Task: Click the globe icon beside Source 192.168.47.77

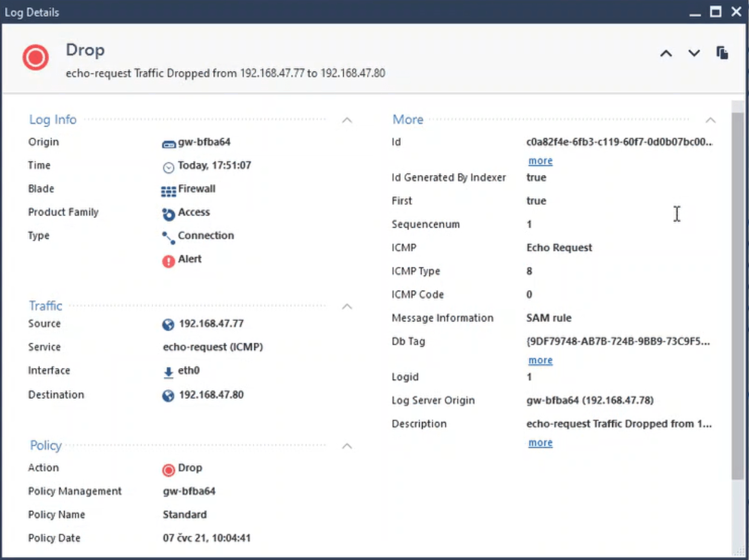Action: click(168, 325)
